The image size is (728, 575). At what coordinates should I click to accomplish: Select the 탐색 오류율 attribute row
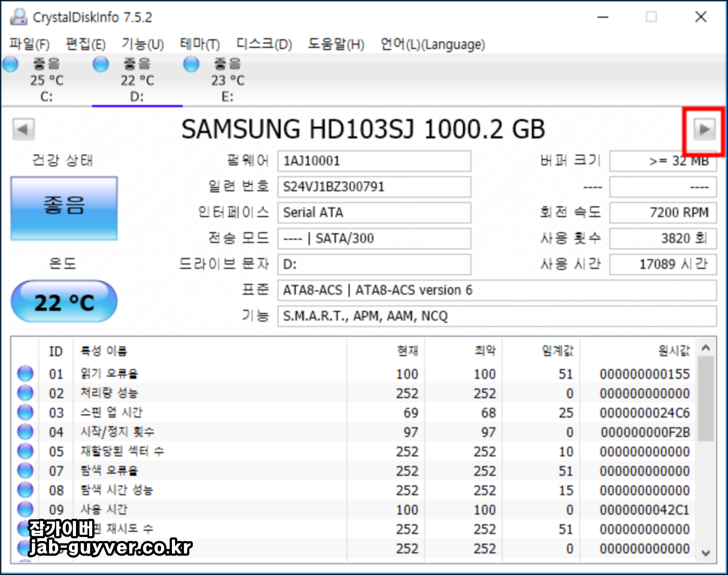pyautogui.click(x=354, y=471)
